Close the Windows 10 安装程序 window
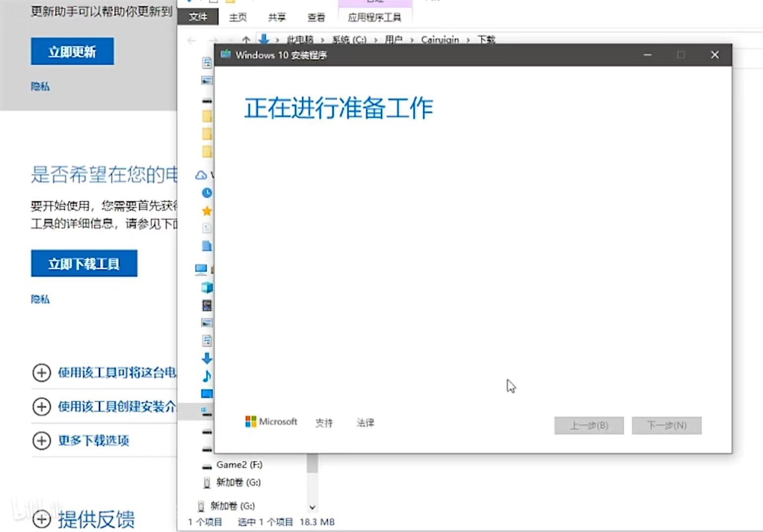Screen dimensions: 763x532 [715, 55]
